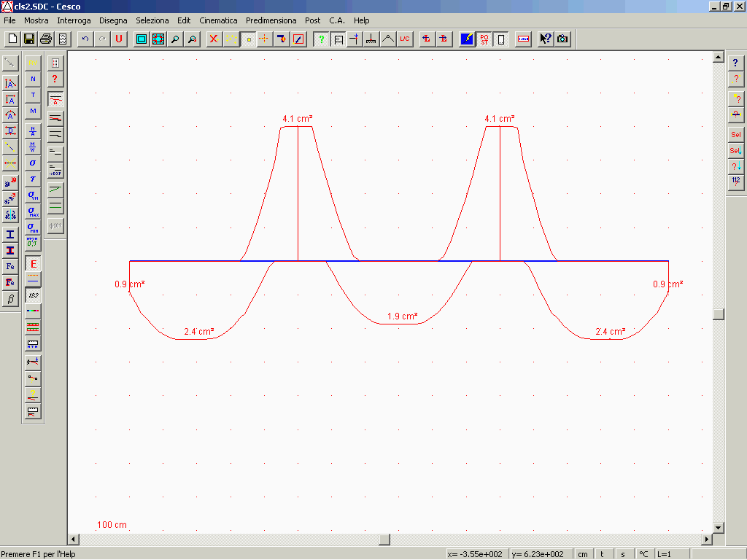Click the Save floppy disk icon
This screenshot has width=747, height=560.
tap(29, 39)
